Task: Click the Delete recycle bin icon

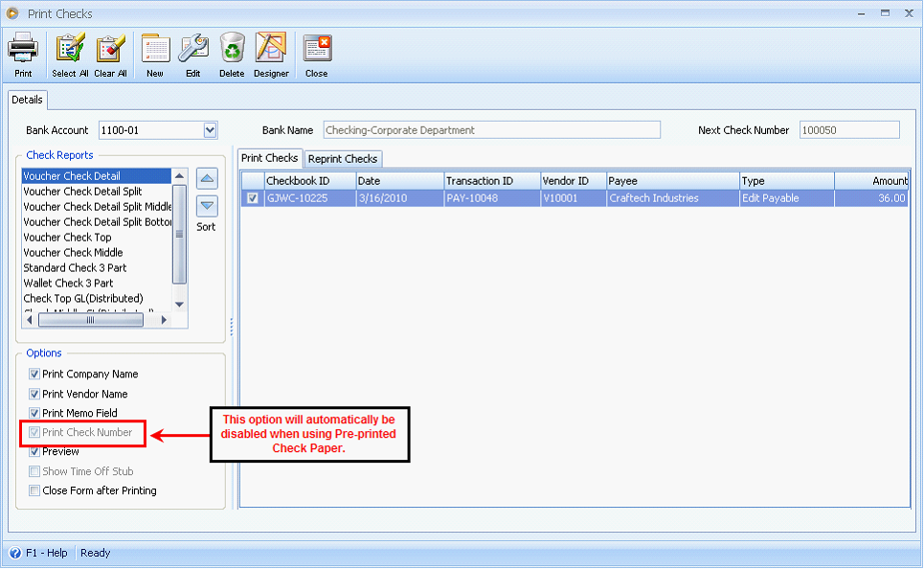Action: 232,48
